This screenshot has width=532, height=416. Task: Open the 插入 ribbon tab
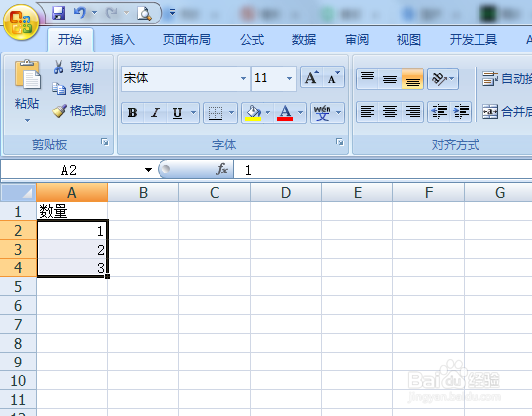[x=123, y=40]
